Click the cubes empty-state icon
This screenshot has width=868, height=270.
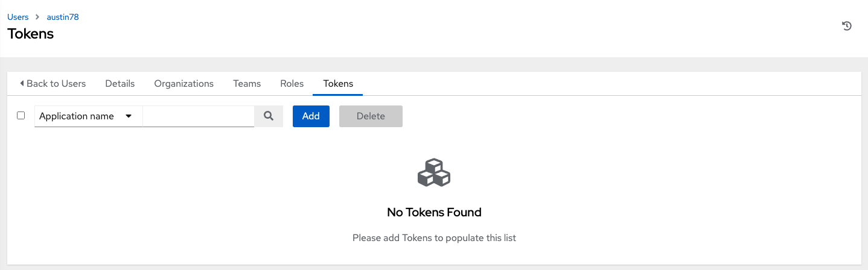pyautogui.click(x=434, y=172)
